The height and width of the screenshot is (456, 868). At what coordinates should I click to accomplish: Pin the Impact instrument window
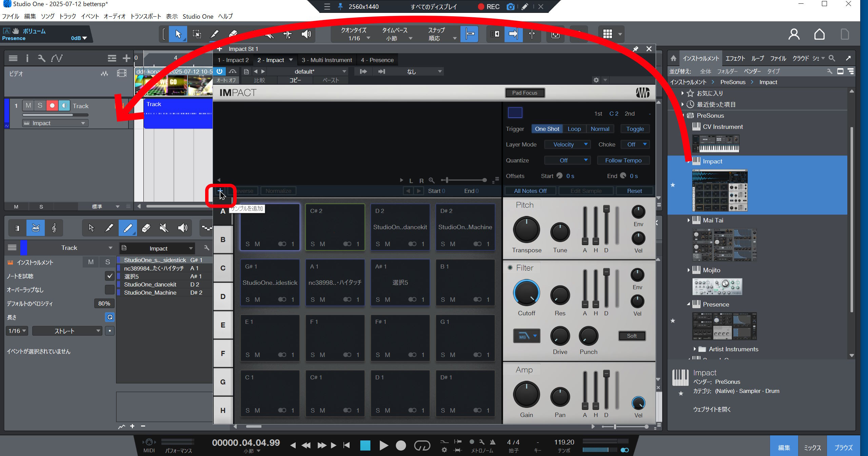(635, 49)
